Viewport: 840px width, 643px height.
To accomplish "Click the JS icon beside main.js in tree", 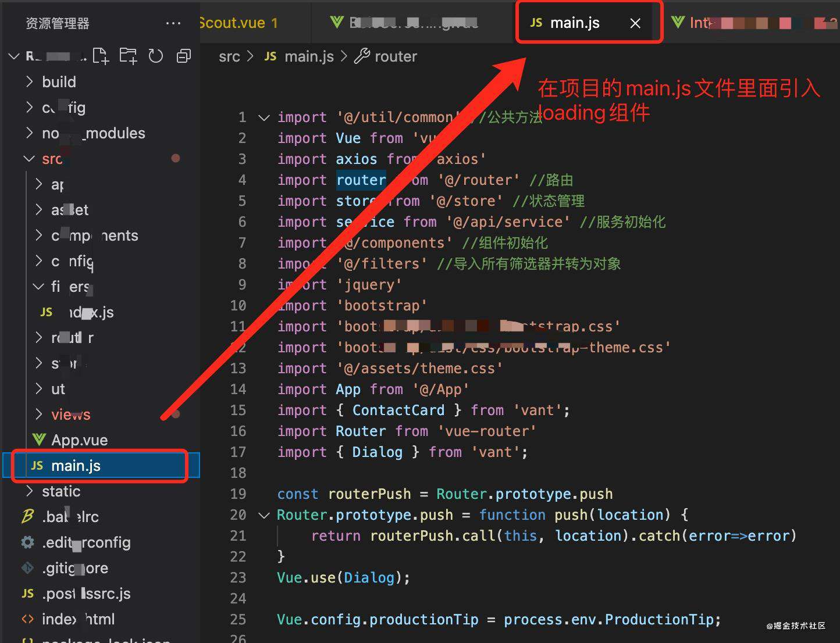I will (x=37, y=466).
